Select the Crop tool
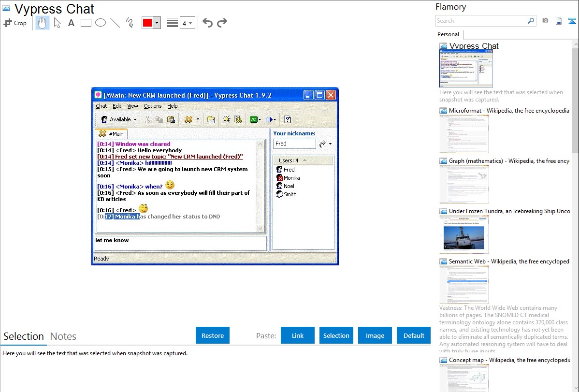The image size is (579, 392). [15, 23]
